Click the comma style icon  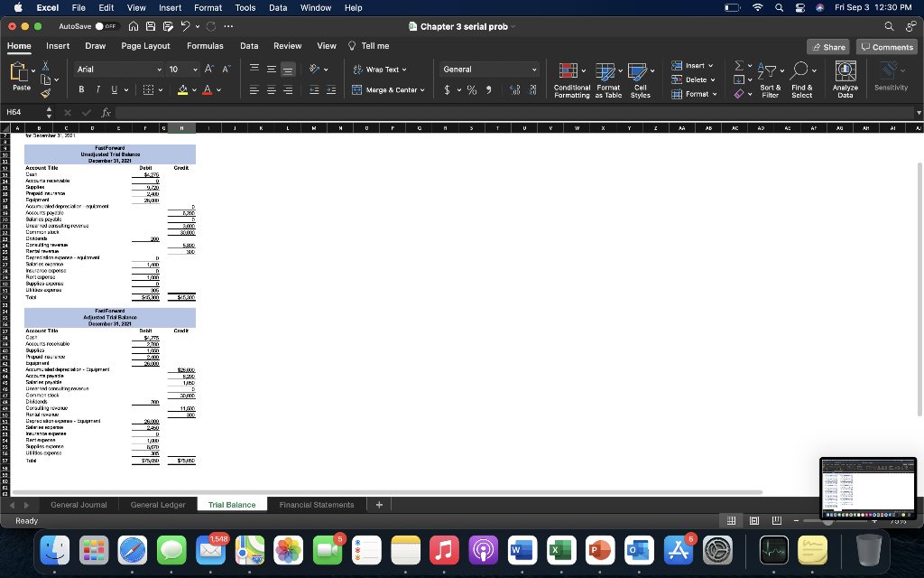pos(488,89)
